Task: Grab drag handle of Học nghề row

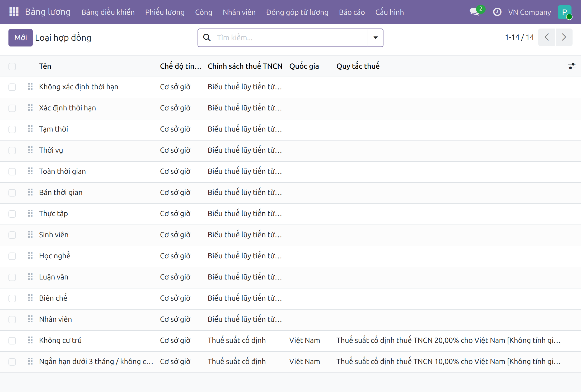Action: click(x=30, y=256)
